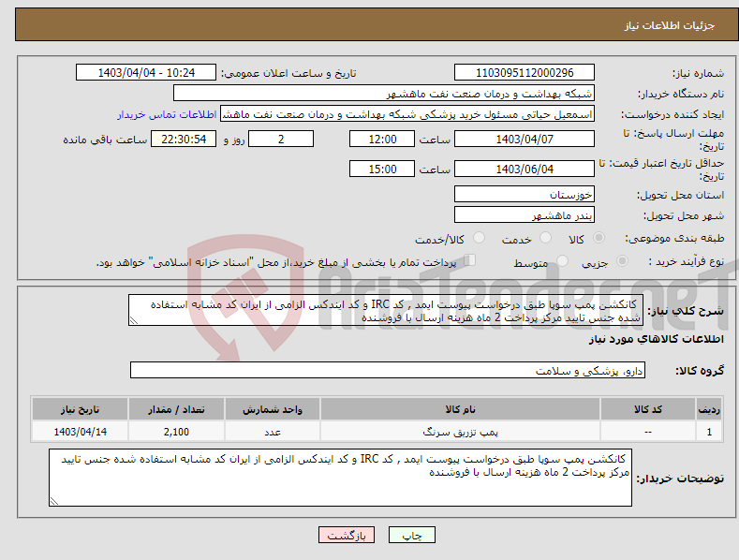Click the remaining time field 22:30:54
739x560 pixels.
coord(184,139)
